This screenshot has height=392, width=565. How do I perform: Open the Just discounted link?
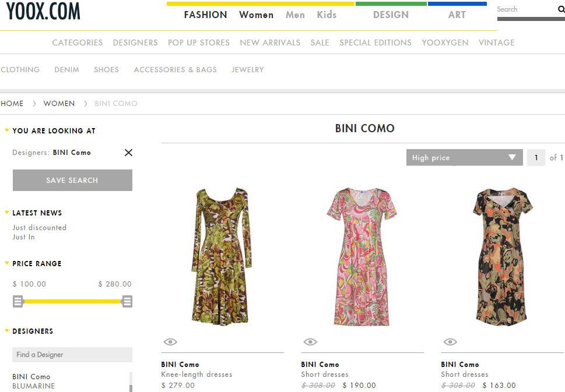click(x=39, y=228)
